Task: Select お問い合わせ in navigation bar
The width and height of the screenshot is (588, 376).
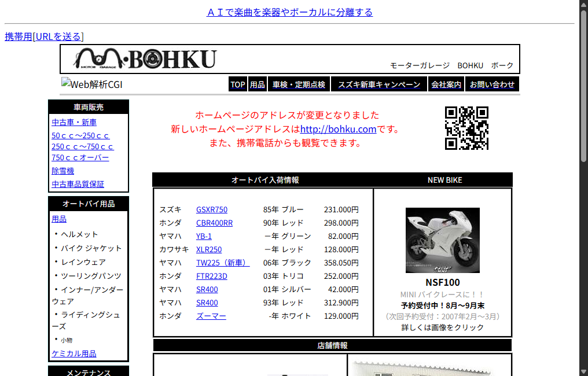Action: point(492,84)
